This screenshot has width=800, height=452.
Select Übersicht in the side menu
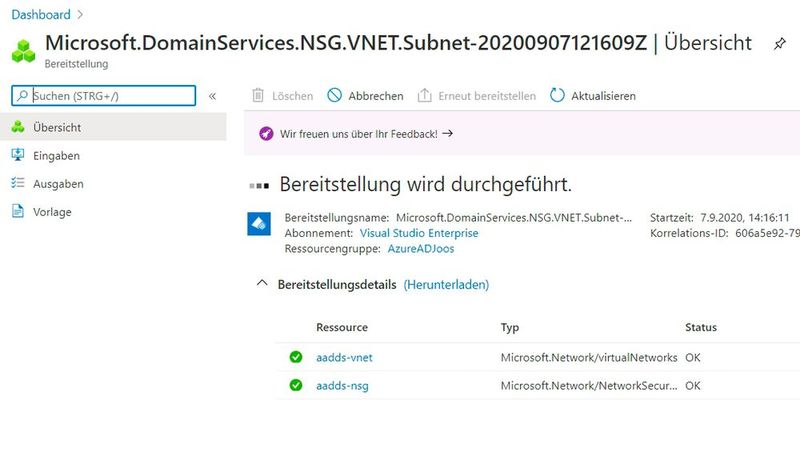[x=113, y=127]
